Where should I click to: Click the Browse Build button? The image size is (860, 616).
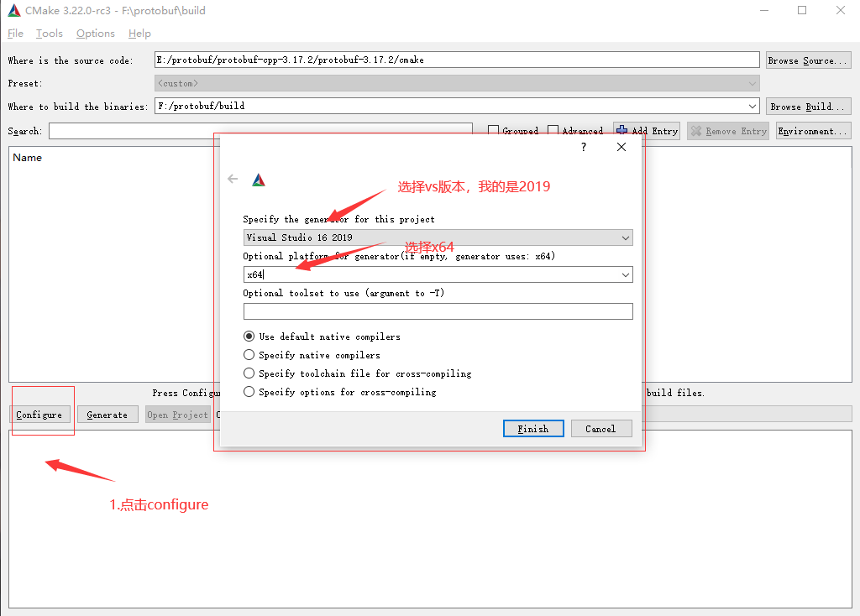[809, 107]
